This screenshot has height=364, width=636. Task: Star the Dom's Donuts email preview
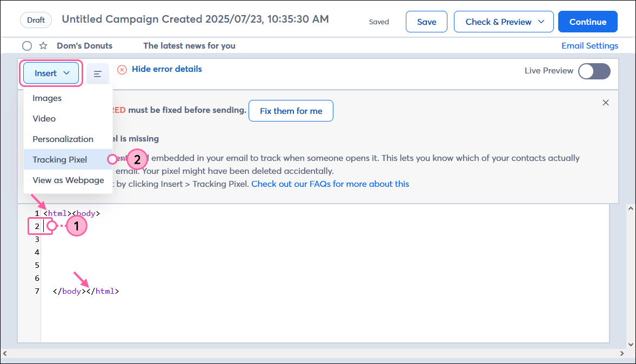(43, 45)
